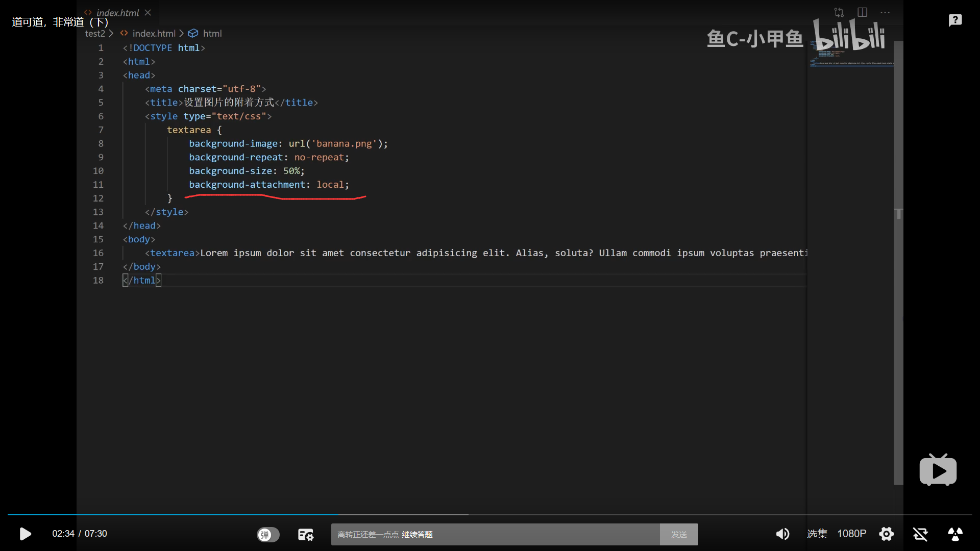980x551 pixels.
Task: Click the background-image url('banana.png') line
Action: (x=288, y=144)
